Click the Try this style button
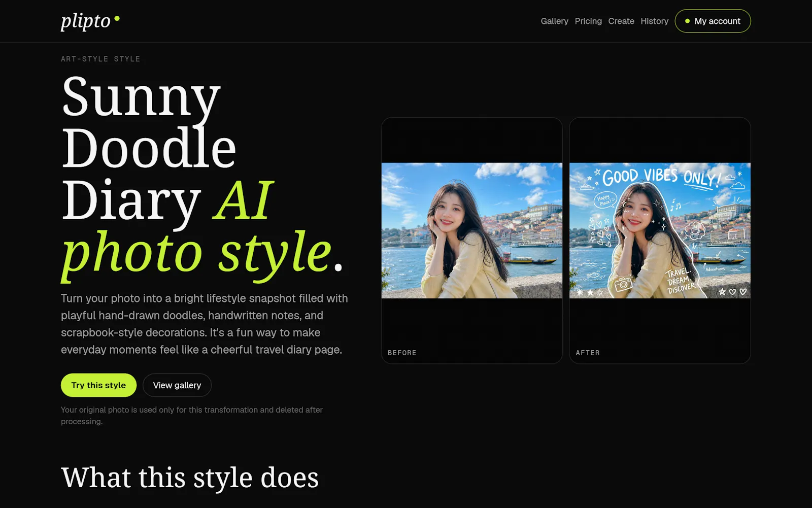812x508 pixels. pos(98,385)
